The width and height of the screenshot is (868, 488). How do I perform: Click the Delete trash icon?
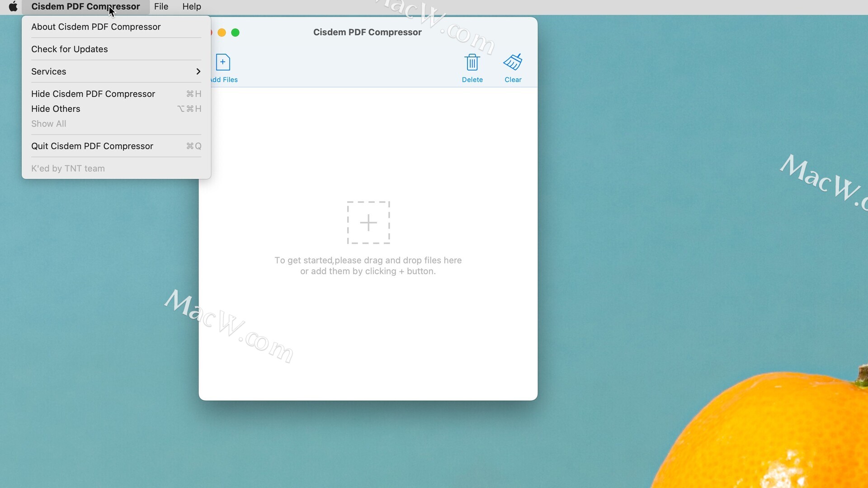point(472,62)
